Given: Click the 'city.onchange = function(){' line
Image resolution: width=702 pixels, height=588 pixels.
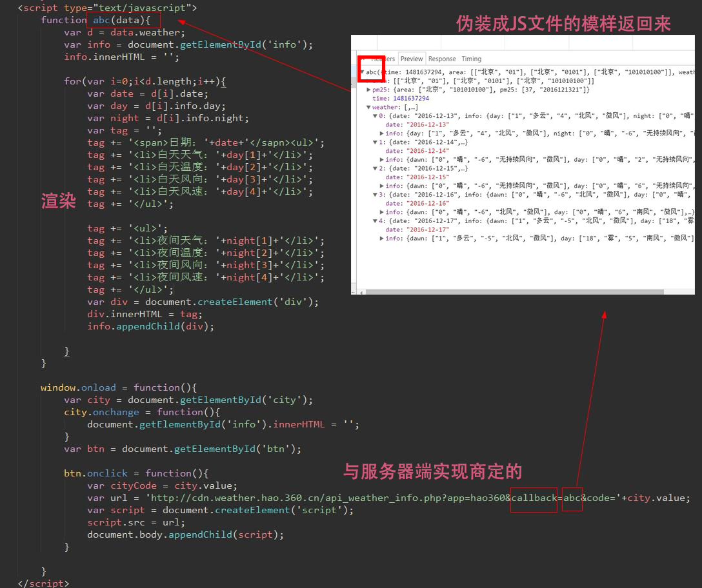Looking at the screenshot, I should [x=142, y=412].
